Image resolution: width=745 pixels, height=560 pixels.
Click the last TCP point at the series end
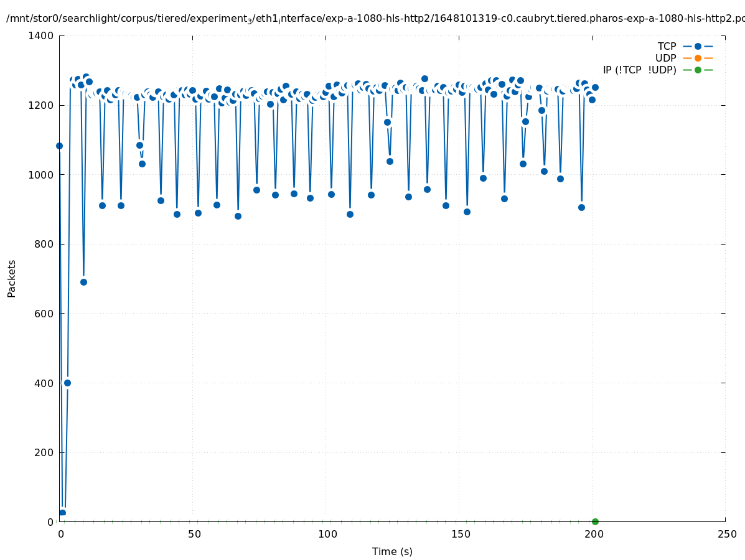(595, 87)
